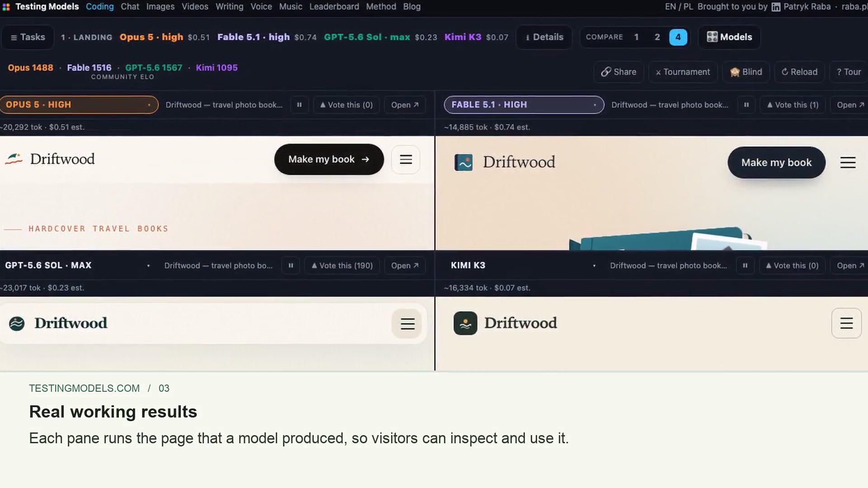Open hamburger menu in Fable 5.1 Driftwood page
This screenshot has width=868, height=488.
(848, 163)
